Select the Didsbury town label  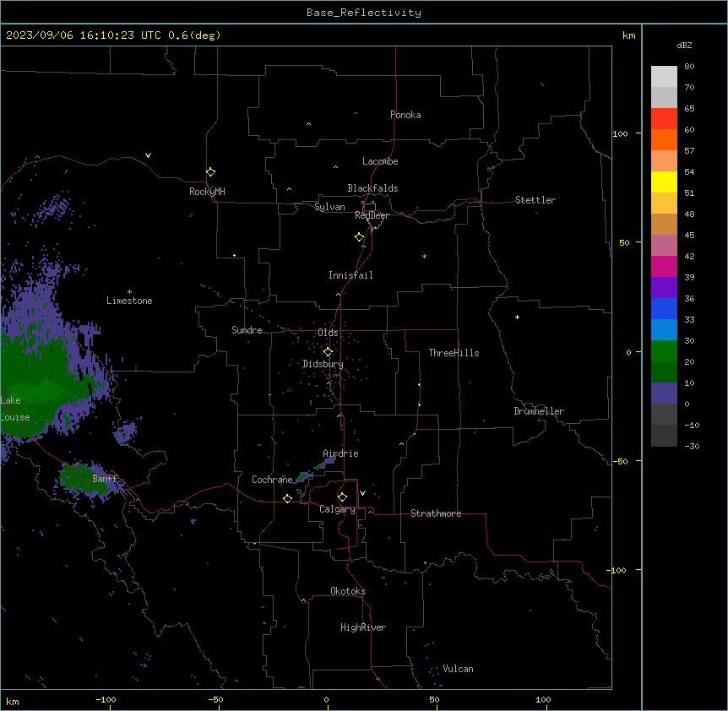[323, 364]
